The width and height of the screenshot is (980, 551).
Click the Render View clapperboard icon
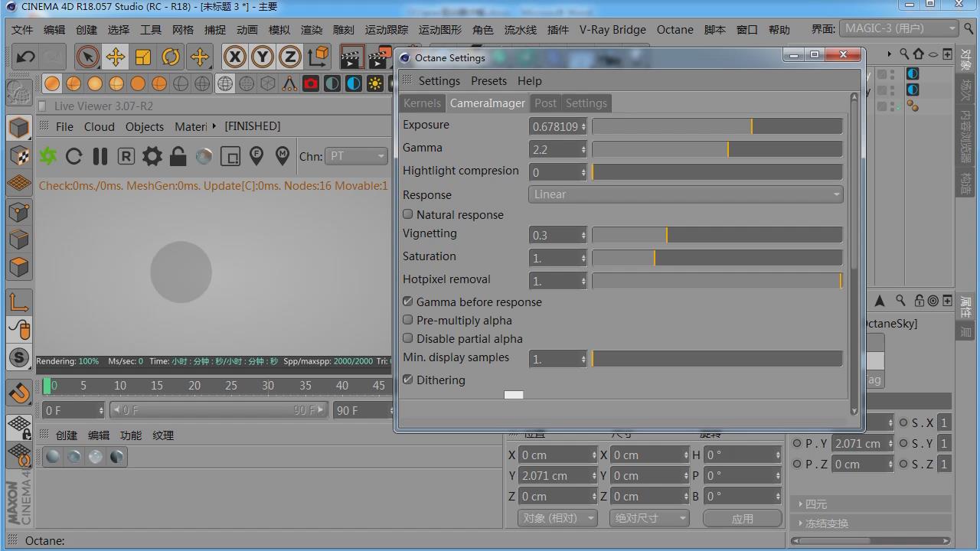[351, 58]
